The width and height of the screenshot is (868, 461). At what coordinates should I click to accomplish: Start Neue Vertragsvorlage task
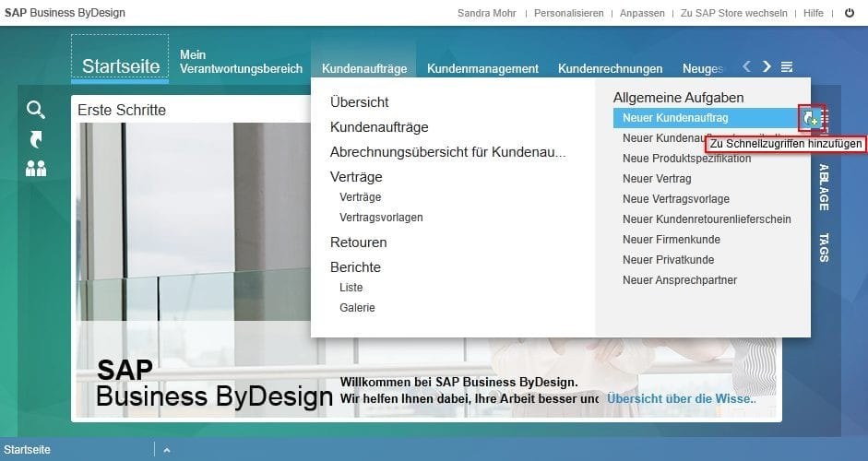coord(676,198)
